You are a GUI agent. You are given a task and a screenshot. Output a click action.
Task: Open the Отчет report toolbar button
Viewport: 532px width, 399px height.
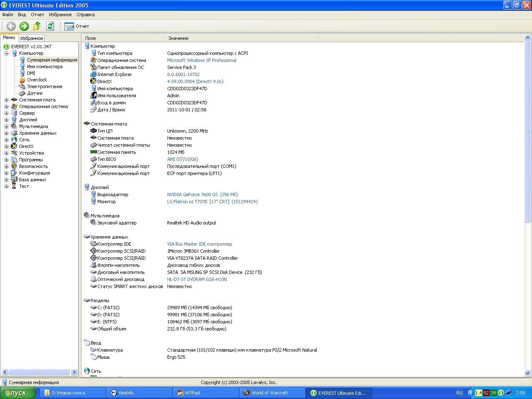77,26
